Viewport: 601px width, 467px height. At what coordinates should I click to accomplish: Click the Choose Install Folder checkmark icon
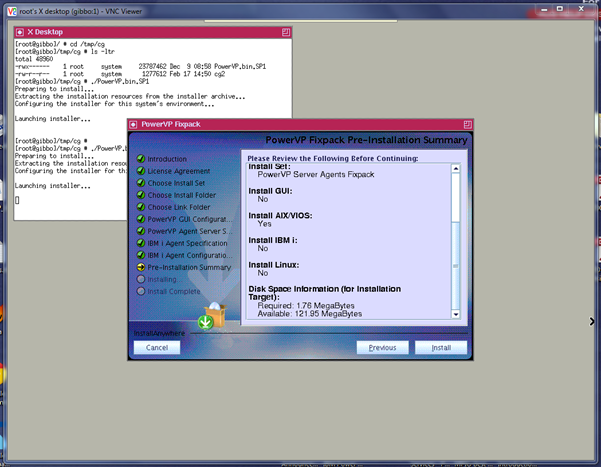click(x=141, y=195)
